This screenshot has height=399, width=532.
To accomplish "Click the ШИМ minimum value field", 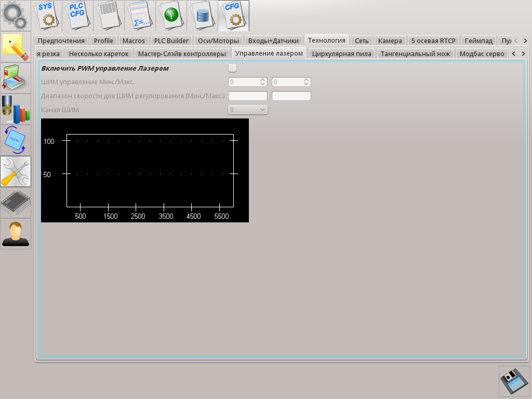I will click(x=244, y=82).
